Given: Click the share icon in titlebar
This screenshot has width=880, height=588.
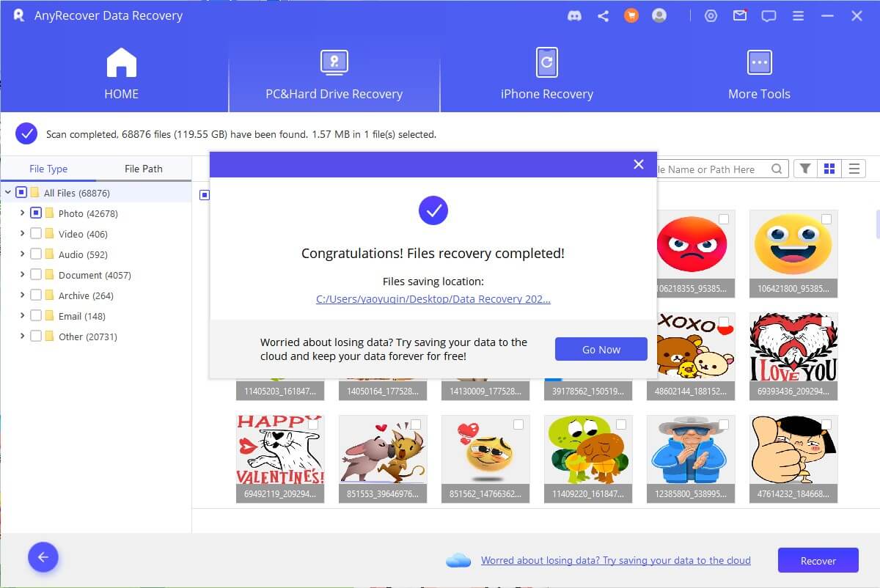Looking at the screenshot, I should pyautogui.click(x=603, y=15).
